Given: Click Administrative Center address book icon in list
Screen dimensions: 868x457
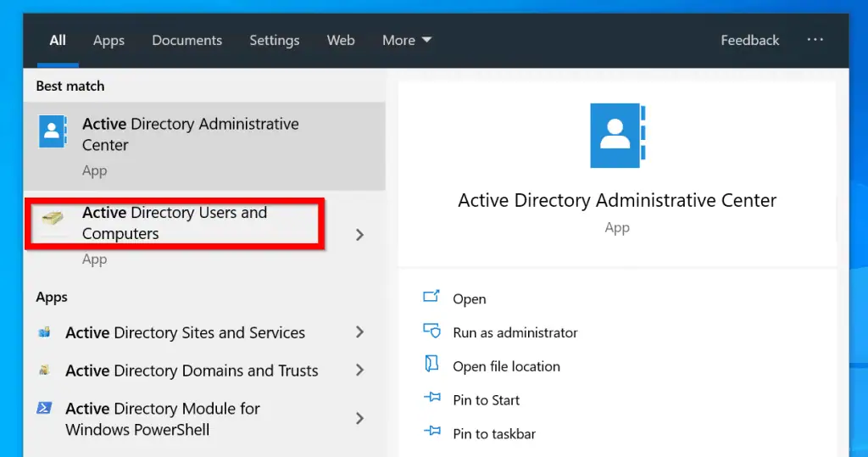Looking at the screenshot, I should click(x=53, y=131).
